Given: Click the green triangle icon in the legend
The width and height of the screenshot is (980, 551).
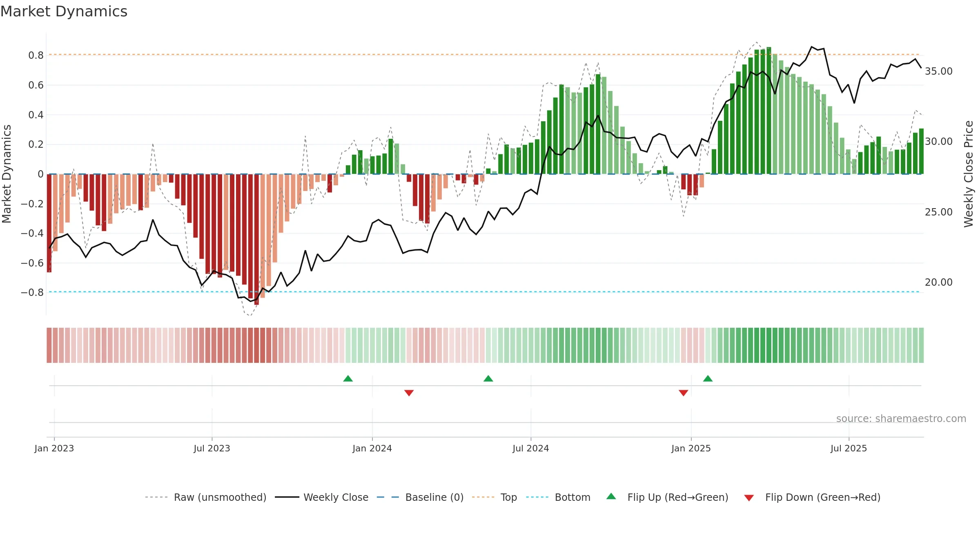Looking at the screenshot, I should point(611,496).
